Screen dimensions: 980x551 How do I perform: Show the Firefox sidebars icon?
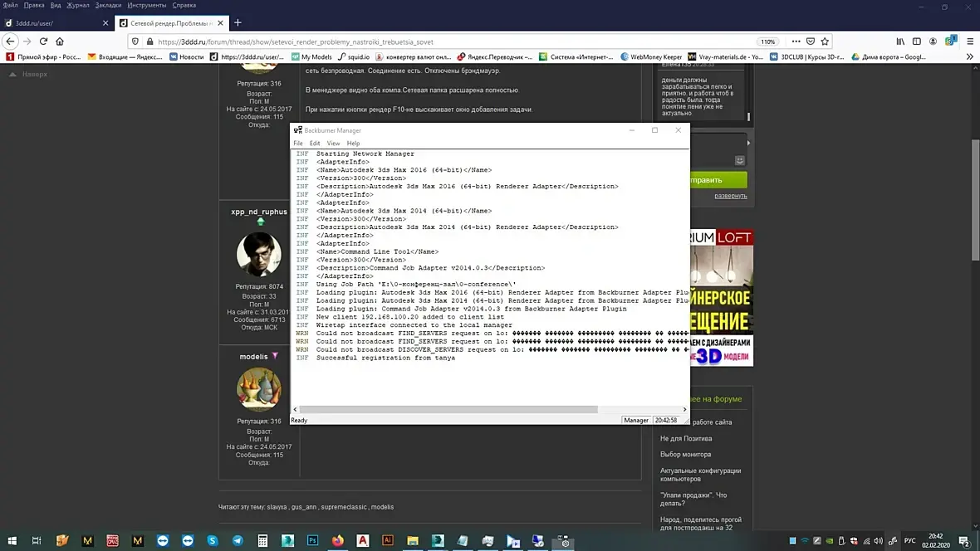coord(917,41)
